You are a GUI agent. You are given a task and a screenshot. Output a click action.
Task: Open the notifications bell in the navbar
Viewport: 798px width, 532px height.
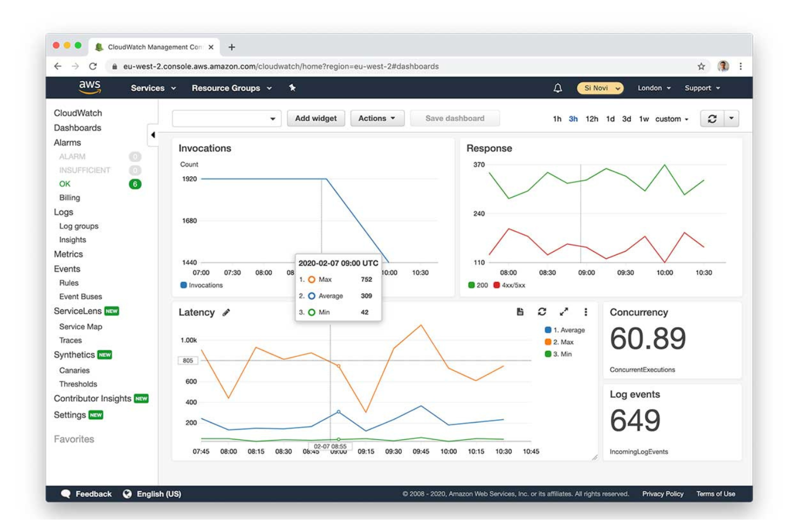[557, 88]
